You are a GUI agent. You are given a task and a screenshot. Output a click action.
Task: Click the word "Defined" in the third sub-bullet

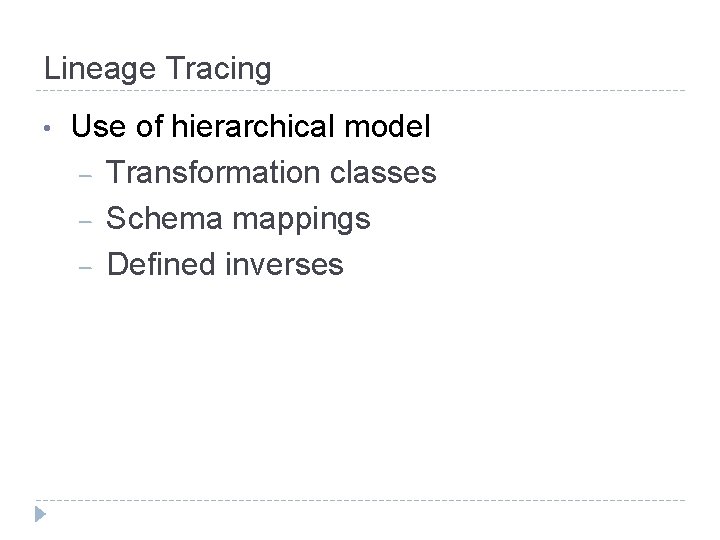(x=158, y=265)
